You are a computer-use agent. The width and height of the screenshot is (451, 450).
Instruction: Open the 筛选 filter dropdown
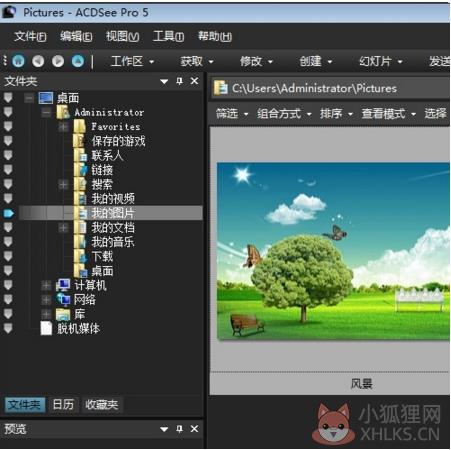coord(232,114)
